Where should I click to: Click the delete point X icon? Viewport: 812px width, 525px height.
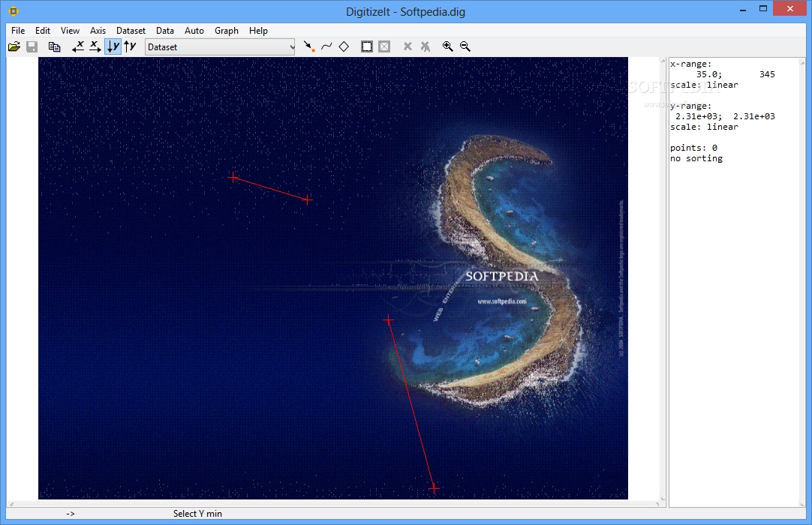pos(408,46)
